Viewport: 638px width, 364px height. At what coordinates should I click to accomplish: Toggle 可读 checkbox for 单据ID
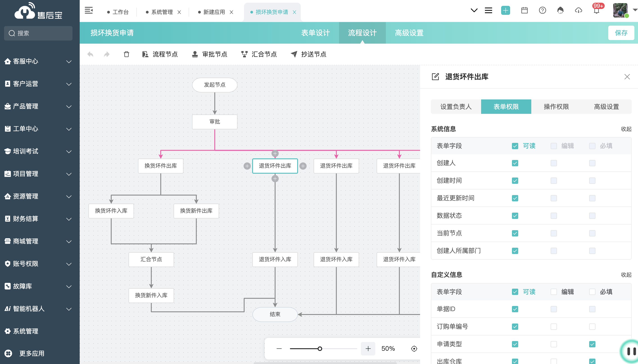tap(515, 309)
